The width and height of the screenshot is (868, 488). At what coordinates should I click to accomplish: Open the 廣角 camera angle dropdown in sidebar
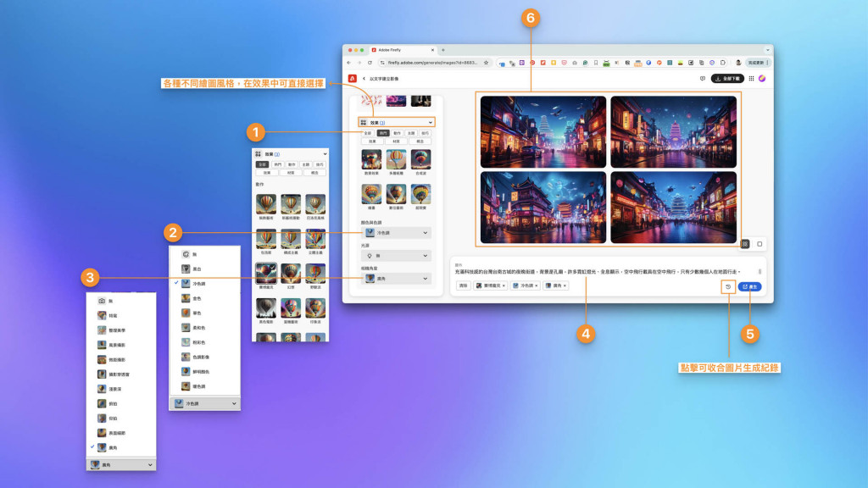pyautogui.click(x=397, y=279)
